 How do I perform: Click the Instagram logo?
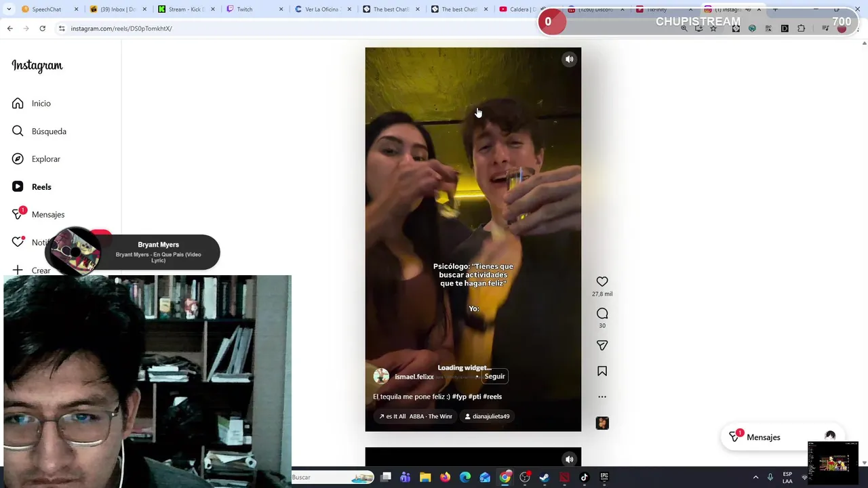coord(37,66)
